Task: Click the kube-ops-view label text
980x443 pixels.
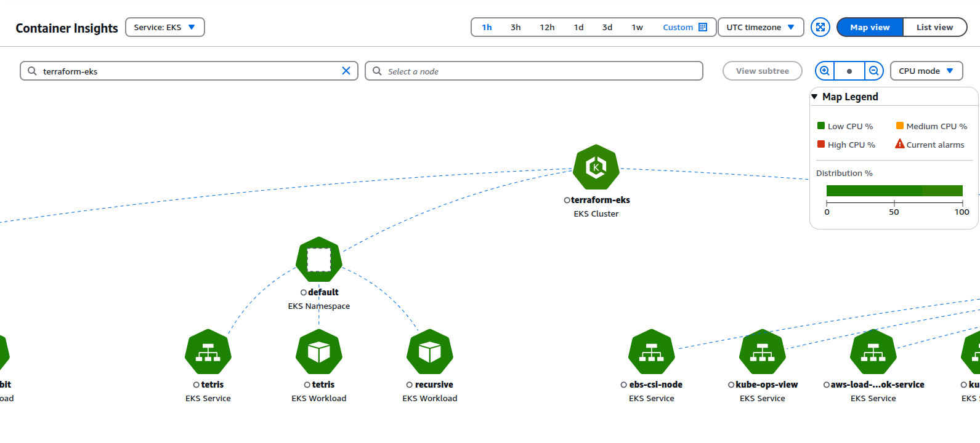Action: (x=767, y=385)
